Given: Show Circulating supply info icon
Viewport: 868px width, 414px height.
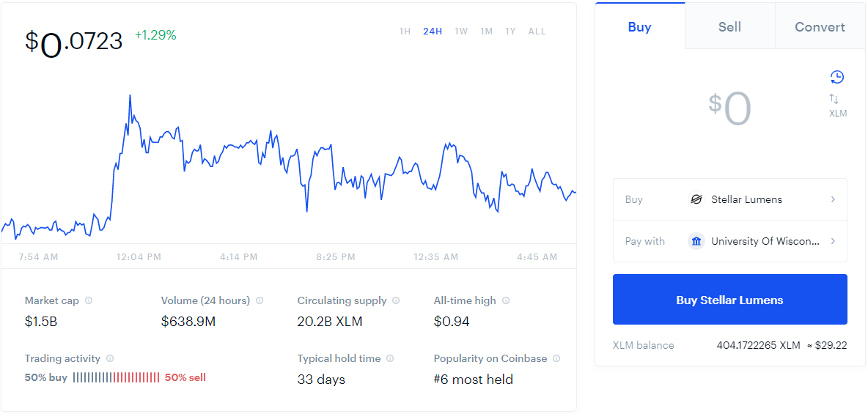Looking at the screenshot, I should pos(396,300).
